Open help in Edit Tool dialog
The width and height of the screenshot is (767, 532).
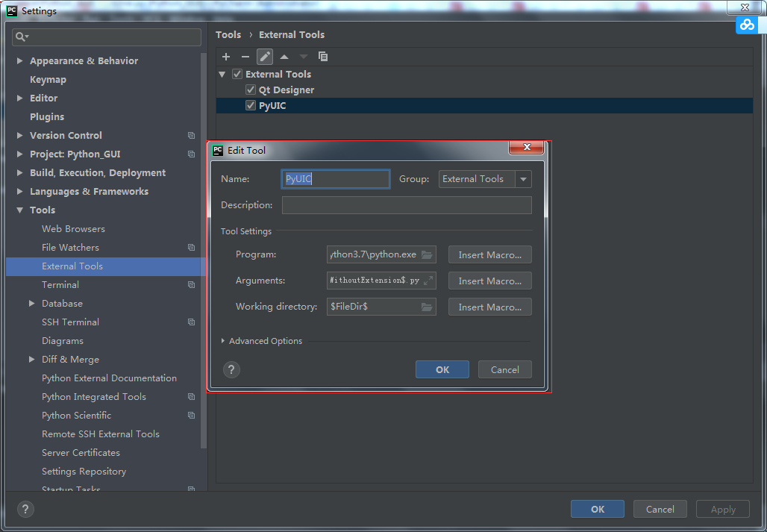click(x=231, y=369)
